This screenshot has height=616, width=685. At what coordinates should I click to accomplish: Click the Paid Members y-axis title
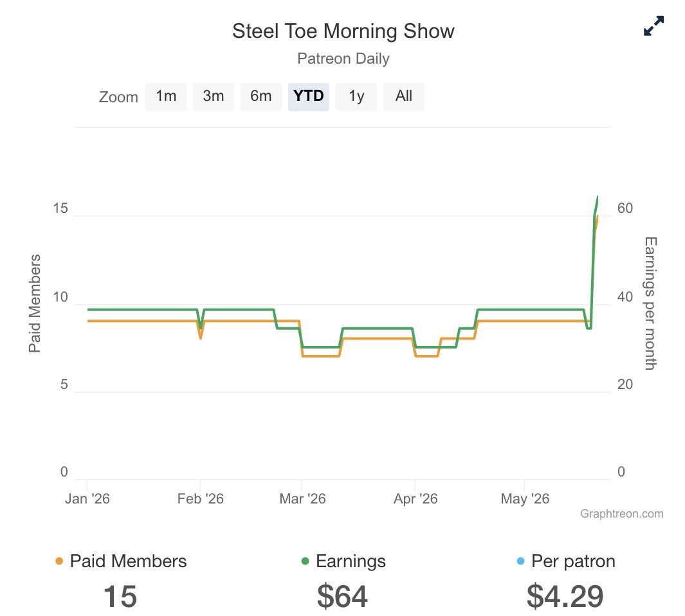(35, 303)
